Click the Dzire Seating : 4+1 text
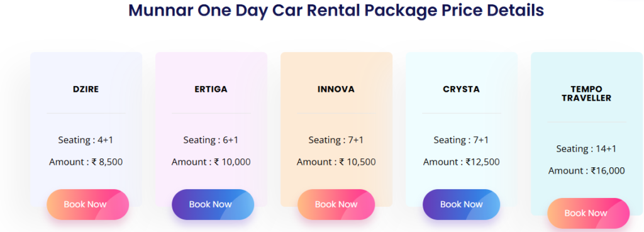Image resolution: width=644 pixels, height=232 pixels. 86,140
